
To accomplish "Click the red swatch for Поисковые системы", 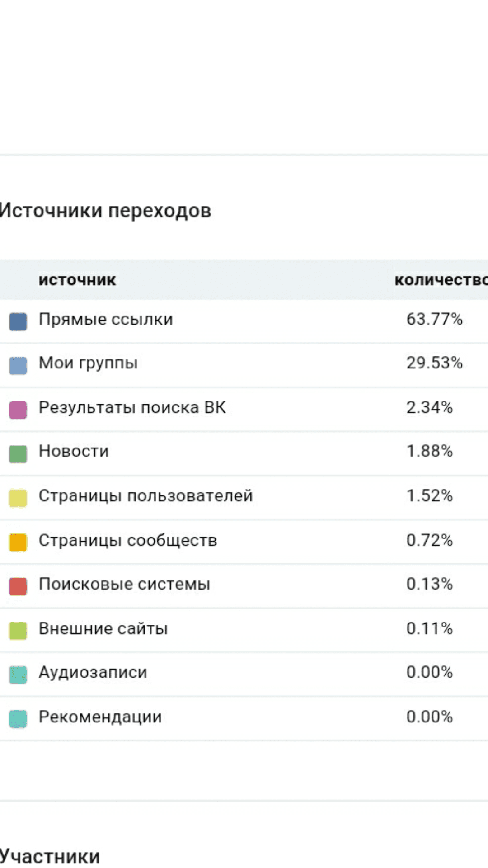I will click(18, 586).
